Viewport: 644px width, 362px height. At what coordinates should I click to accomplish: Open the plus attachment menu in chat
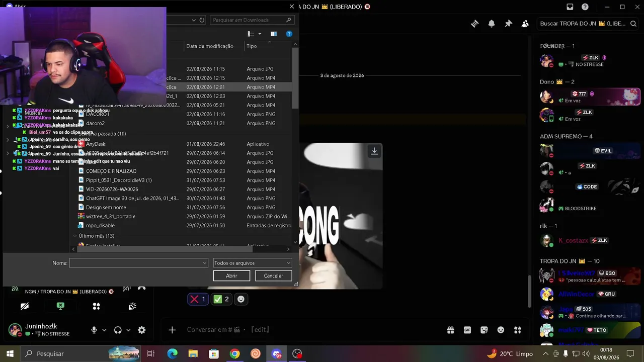click(x=172, y=330)
